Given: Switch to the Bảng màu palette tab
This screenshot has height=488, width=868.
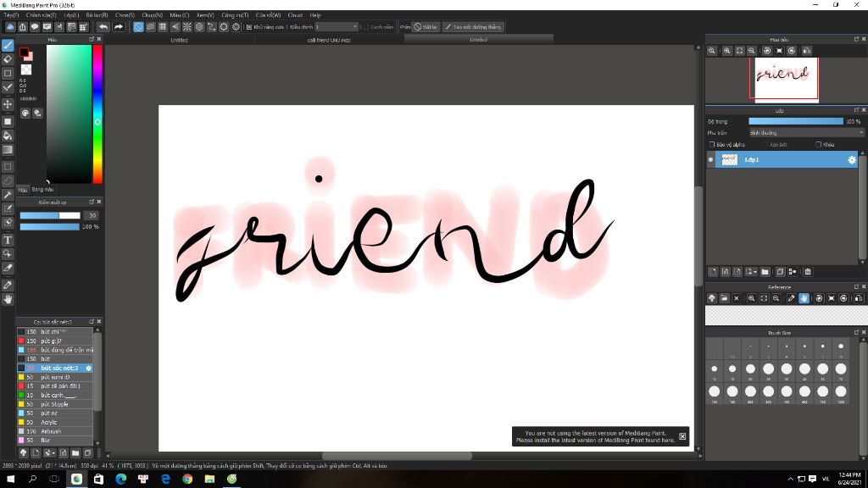Looking at the screenshot, I should [x=42, y=189].
